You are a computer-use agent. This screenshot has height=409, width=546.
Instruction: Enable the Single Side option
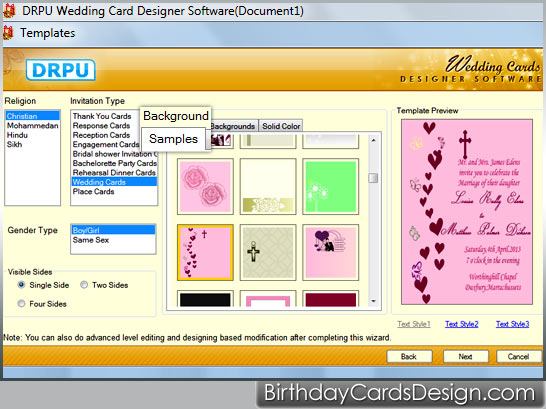pyautogui.click(x=21, y=285)
